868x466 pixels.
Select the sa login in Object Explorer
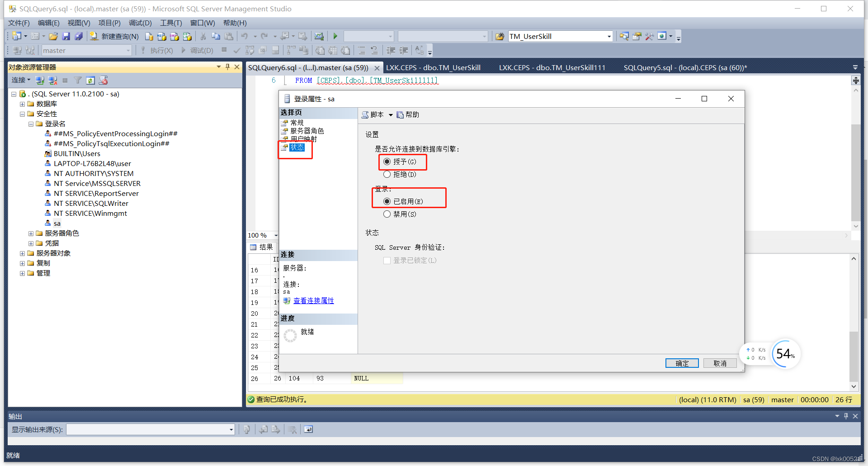pos(57,223)
